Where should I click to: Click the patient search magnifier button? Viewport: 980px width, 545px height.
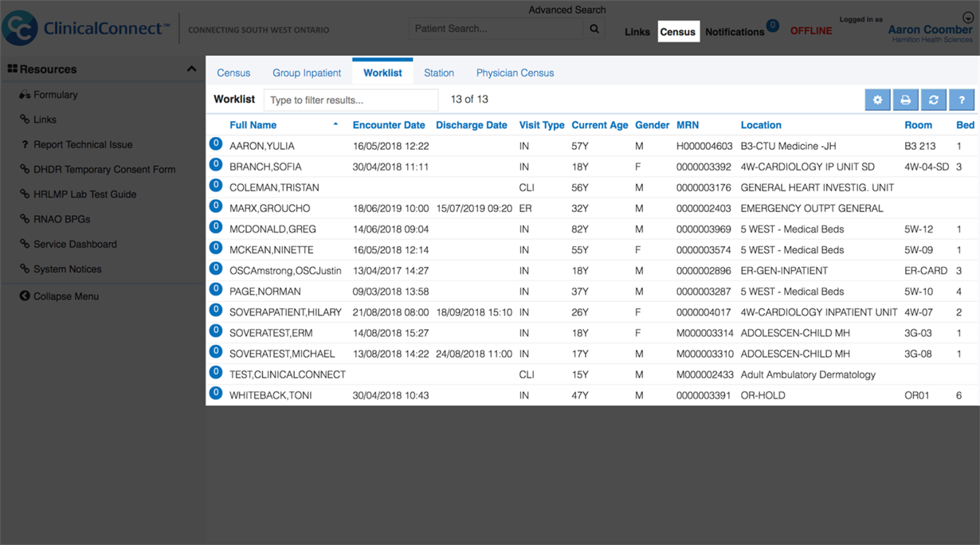click(x=594, y=29)
